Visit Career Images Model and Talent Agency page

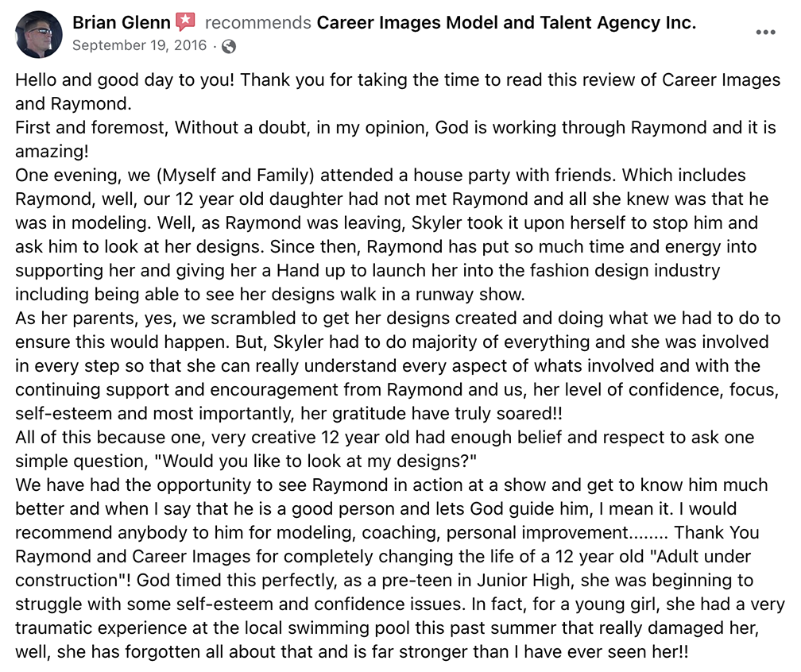tap(506, 22)
